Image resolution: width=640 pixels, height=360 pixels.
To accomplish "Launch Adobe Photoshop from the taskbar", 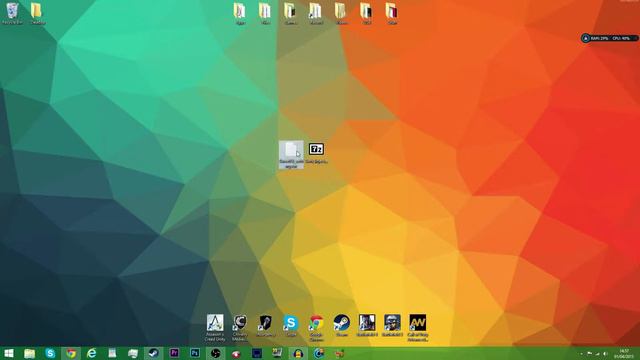I will (195, 353).
